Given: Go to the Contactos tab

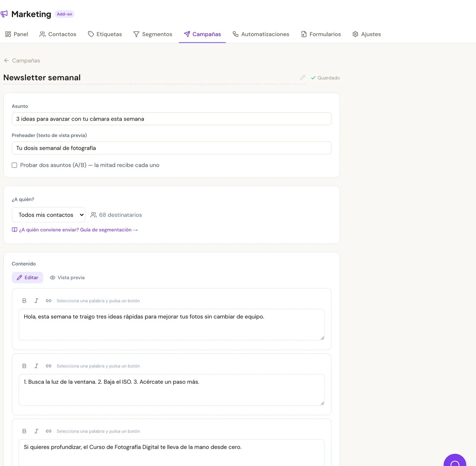Looking at the screenshot, I should click(x=58, y=34).
